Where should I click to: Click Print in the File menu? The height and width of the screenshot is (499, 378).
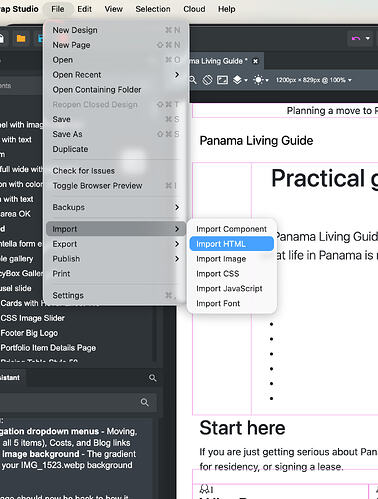point(116,274)
